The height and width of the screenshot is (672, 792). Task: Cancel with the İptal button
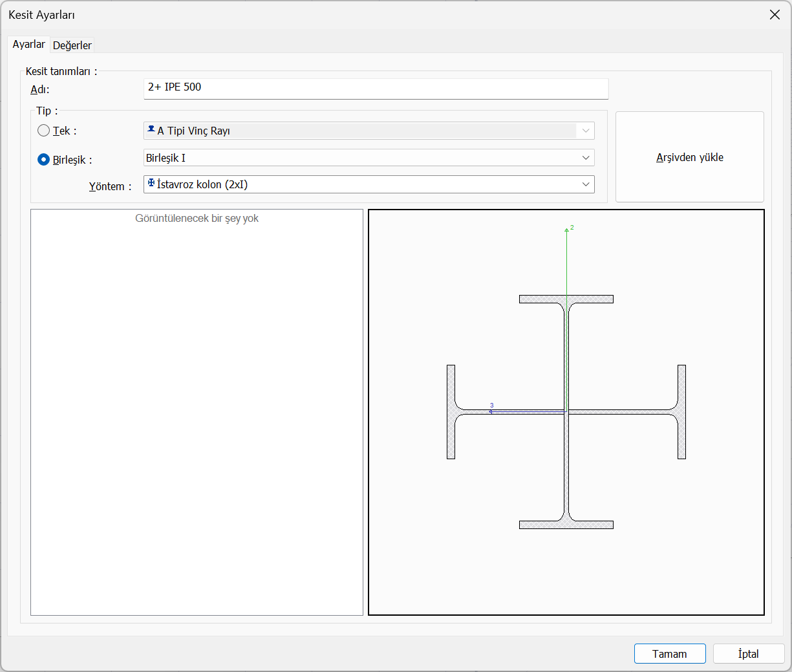click(x=748, y=654)
